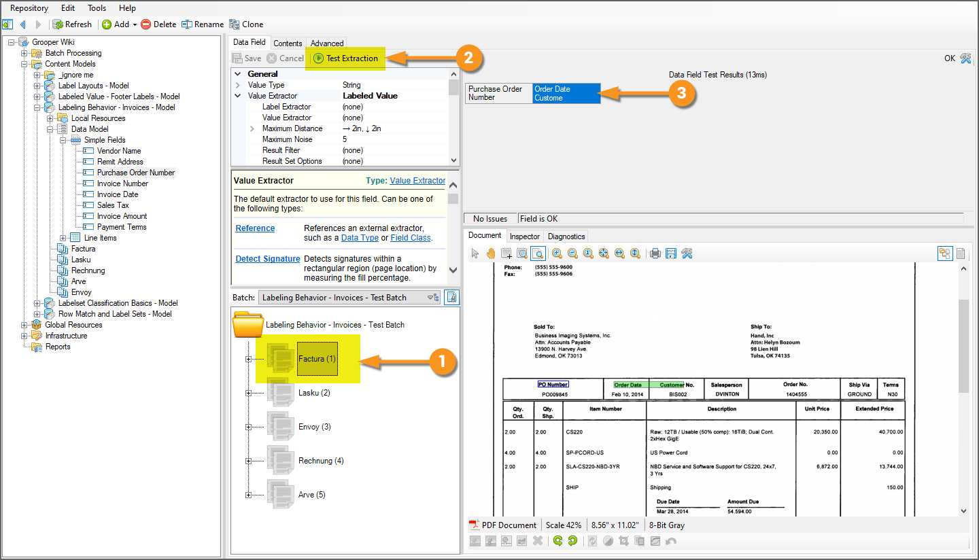
Task: Click the Refresh toolbar button
Action: [72, 24]
